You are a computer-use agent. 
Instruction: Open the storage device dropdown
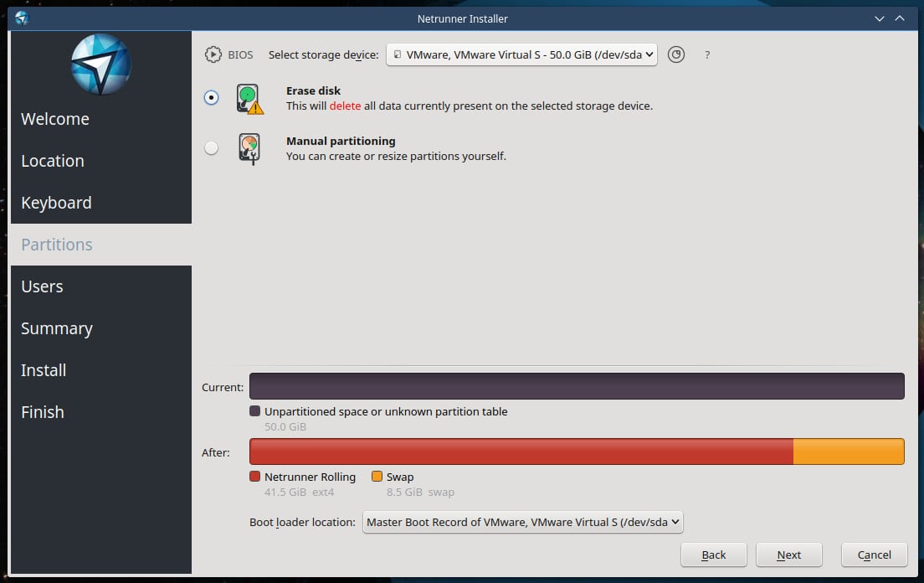(x=521, y=54)
